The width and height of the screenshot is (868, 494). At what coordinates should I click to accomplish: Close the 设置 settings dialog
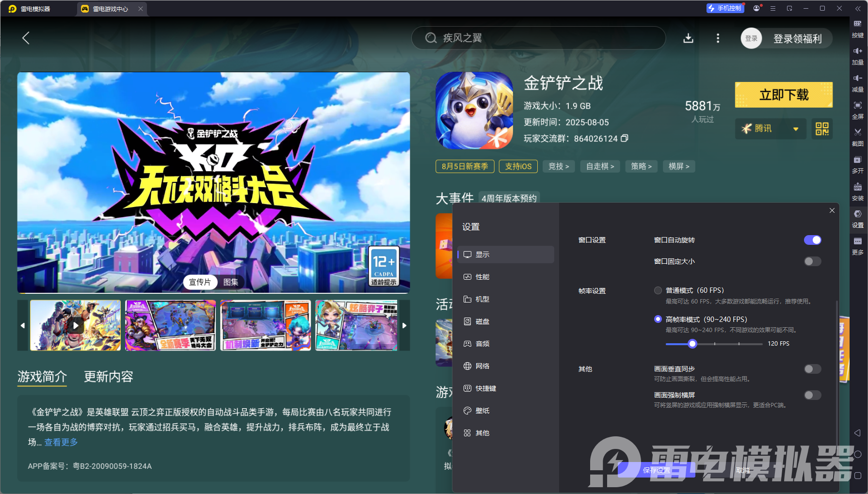click(x=832, y=210)
